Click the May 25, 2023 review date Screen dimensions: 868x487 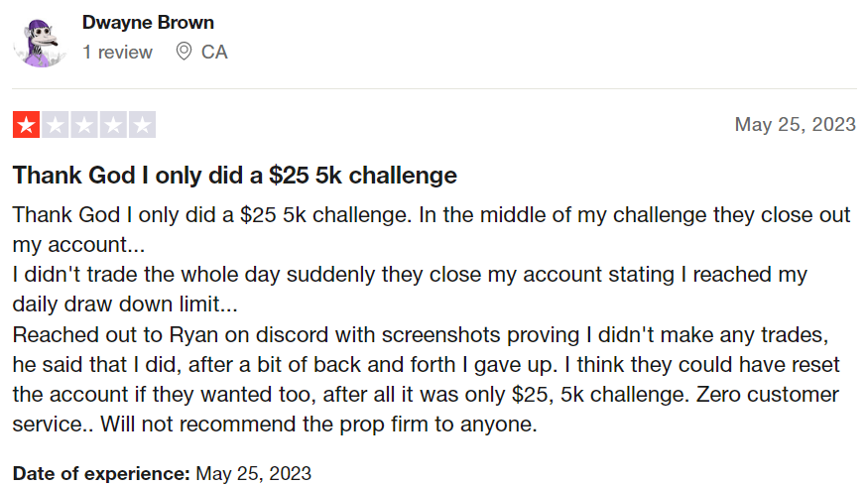[795, 125]
